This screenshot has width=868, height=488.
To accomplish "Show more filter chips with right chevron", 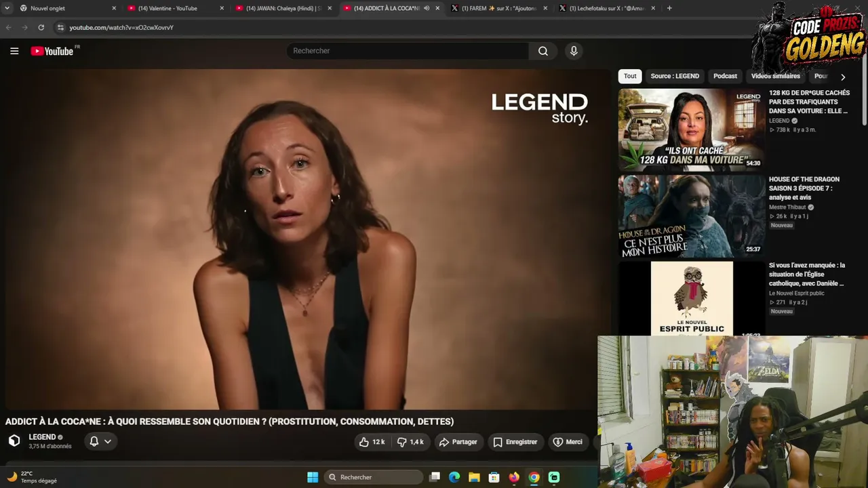I will point(843,77).
